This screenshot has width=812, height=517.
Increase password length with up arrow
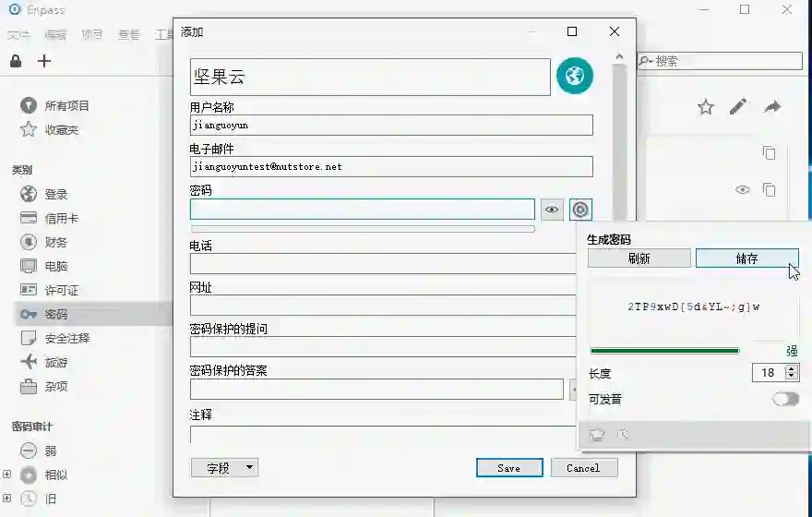(791, 368)
